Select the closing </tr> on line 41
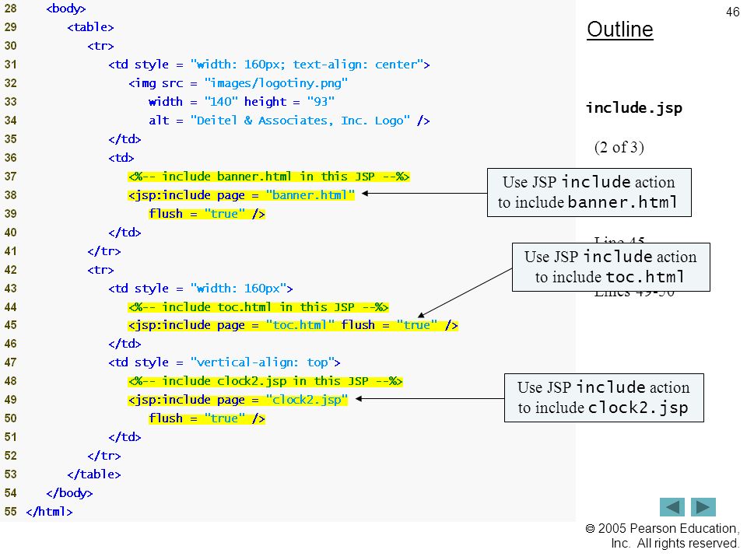The image size is (747, 560). 103,251
